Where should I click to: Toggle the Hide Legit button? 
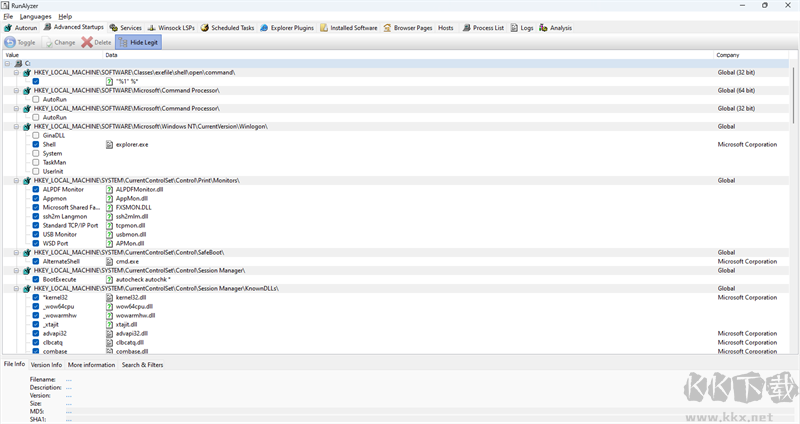click(x=139, y=42)
